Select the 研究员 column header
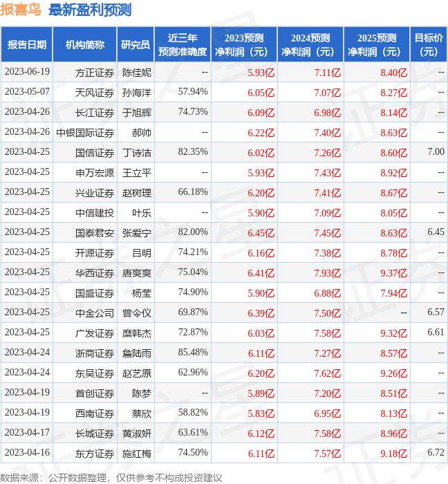This screenshot has height=484, width=448. tap(136, 45)
